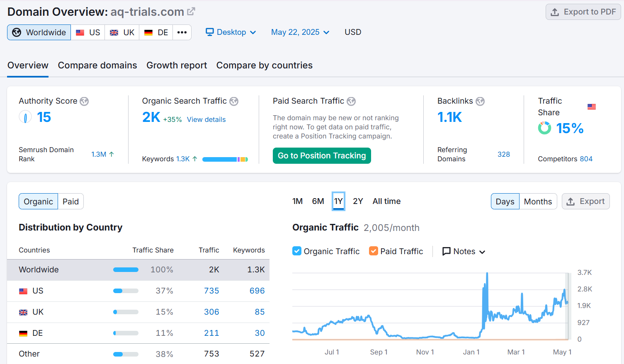Click US flag icon in Traffic Share
The image size is (624, 364).
592,107
